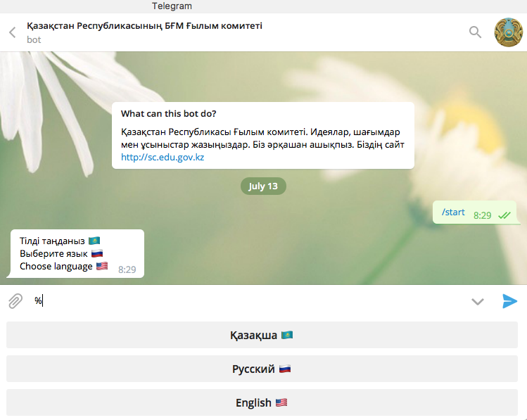527x420 pixels.
Task: Pick the English language button
Action: coord(262,402)
